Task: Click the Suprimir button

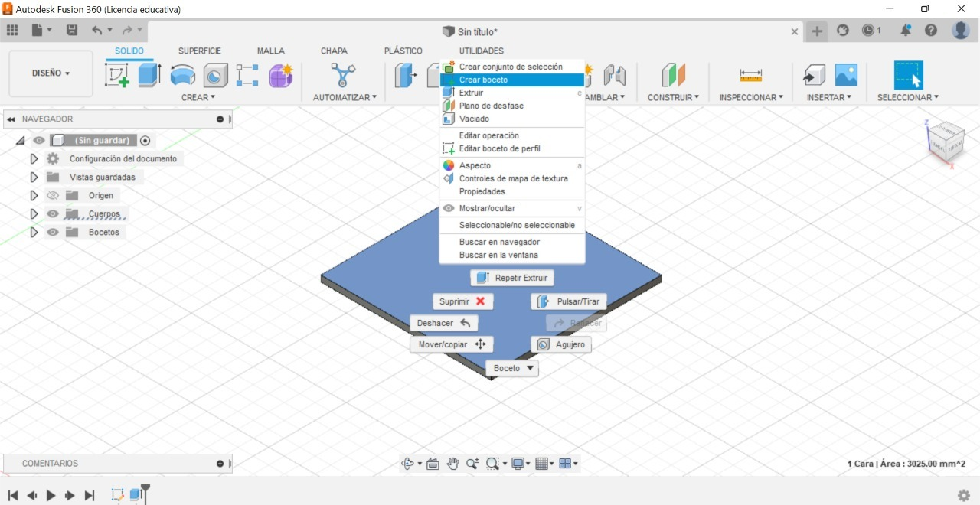Action: (x=462, y=301)
